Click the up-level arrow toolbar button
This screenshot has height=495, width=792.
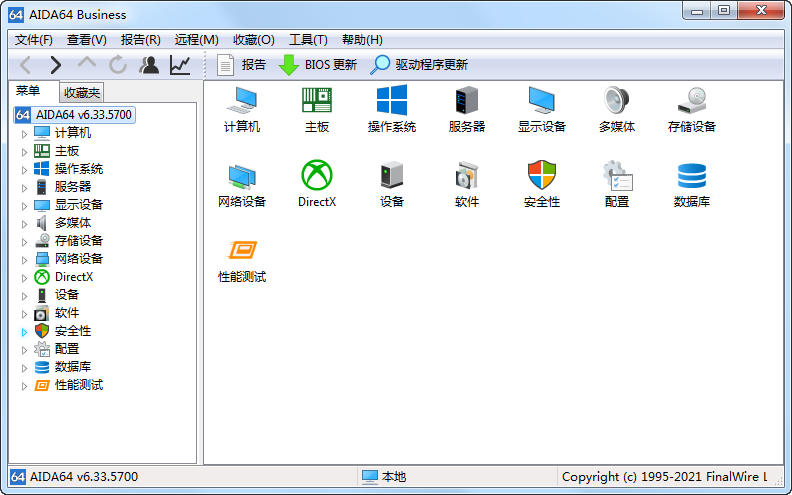pos(87,64)
